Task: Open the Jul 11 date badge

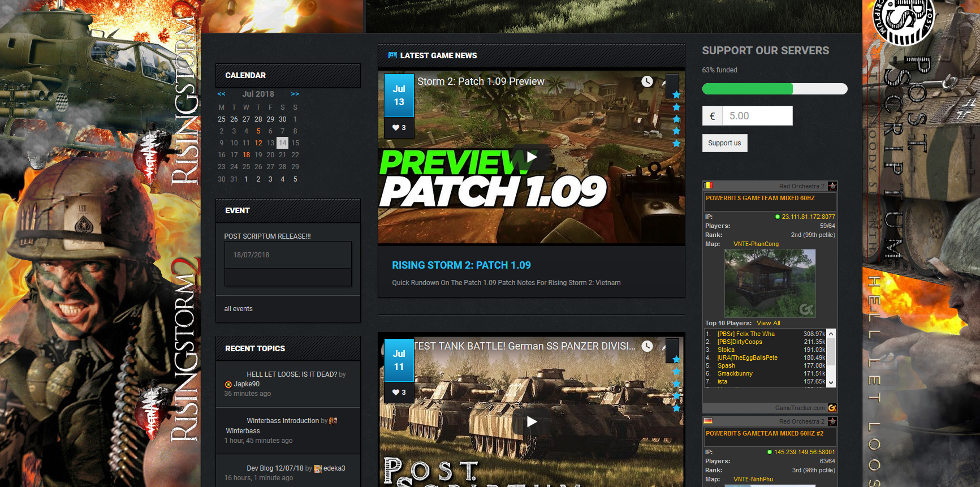Action: (x=399, y=360)
